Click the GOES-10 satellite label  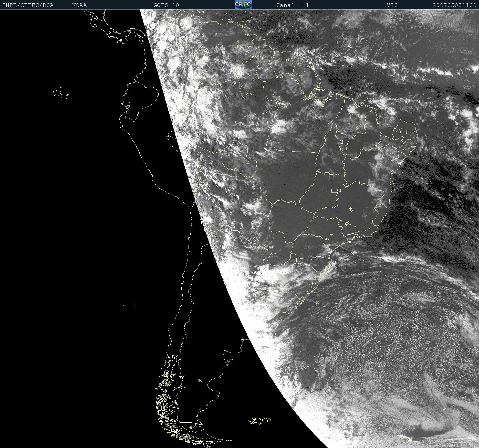click(166, 5)
